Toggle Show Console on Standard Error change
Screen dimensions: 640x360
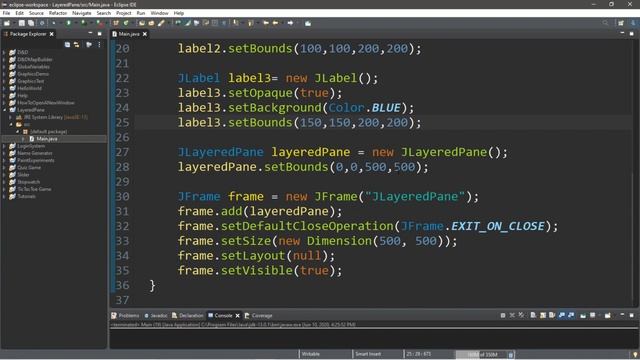[571, 315]
